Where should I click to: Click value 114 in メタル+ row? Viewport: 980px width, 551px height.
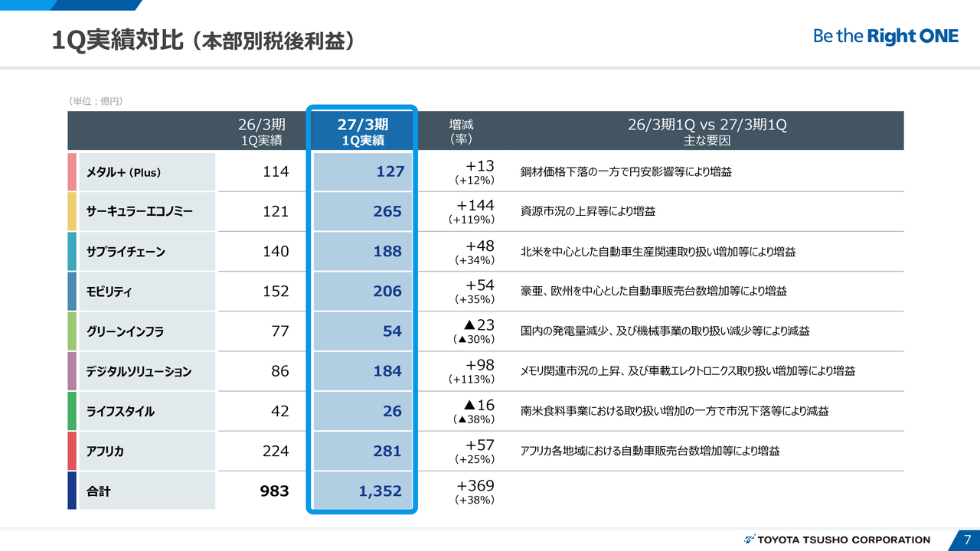[x=276, y=171]
